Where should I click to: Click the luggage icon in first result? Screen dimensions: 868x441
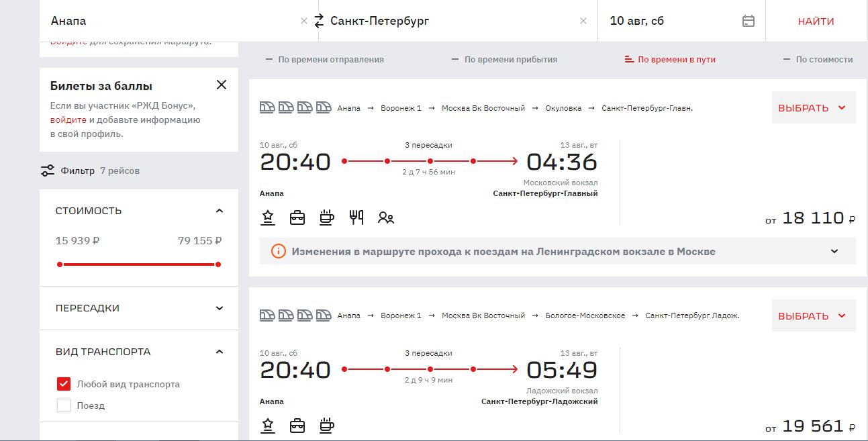(x=297, y=217)
